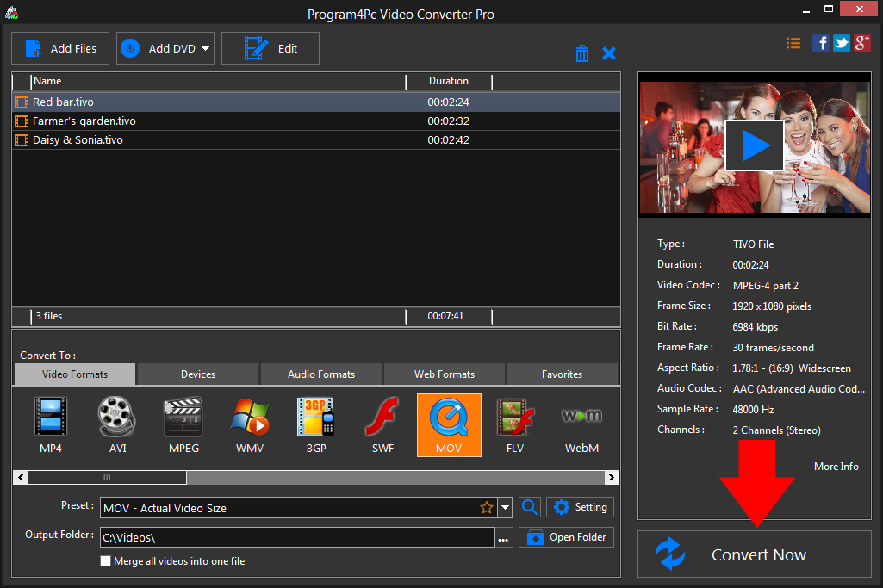
Task: Choose the 3GP mobile format
Action: pos(316,424)
